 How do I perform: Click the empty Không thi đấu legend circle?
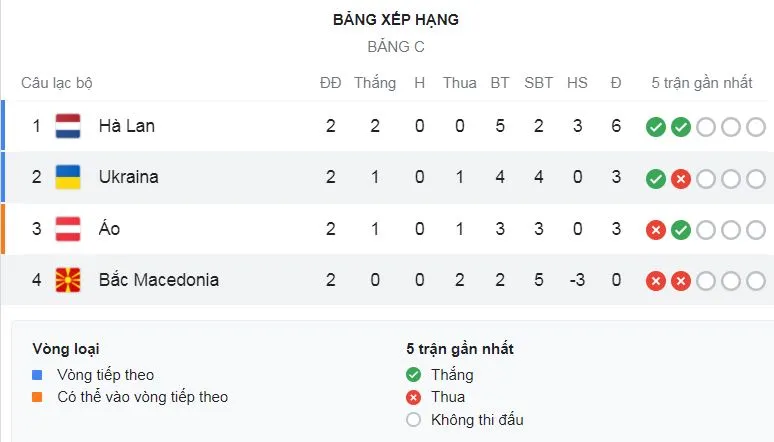[414, 420]
